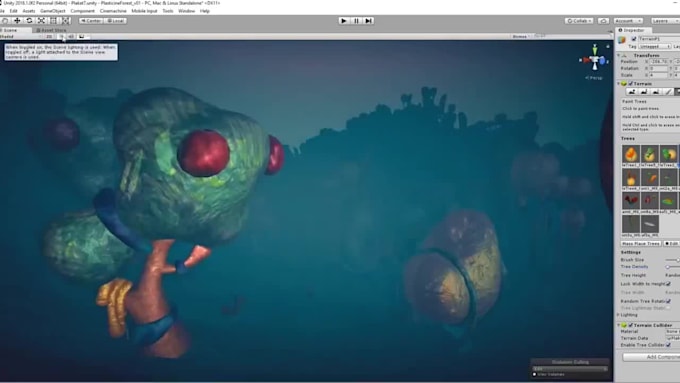The width and height of the screenshot is (680, 383).
Task: Open the Collab dropdown
Action: pyautogui.click(x=579, y=20)
